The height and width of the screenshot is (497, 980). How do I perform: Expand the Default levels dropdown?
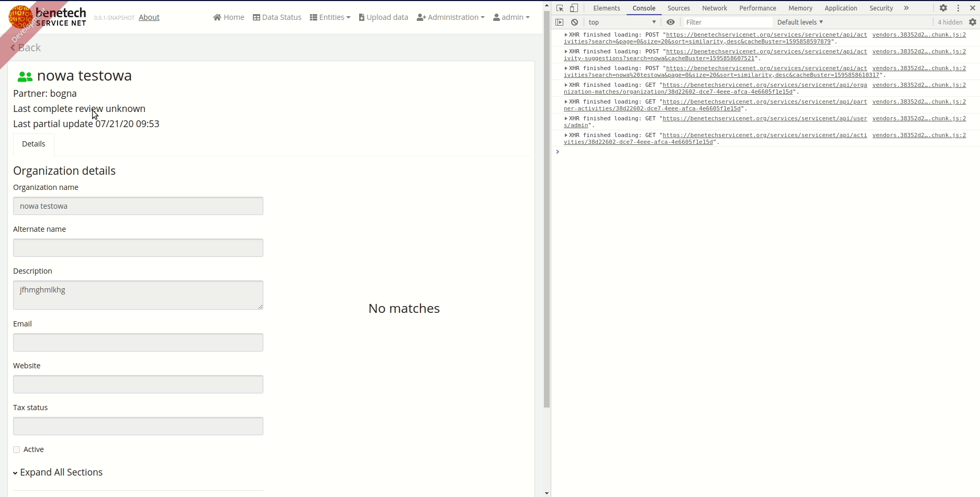799,22
